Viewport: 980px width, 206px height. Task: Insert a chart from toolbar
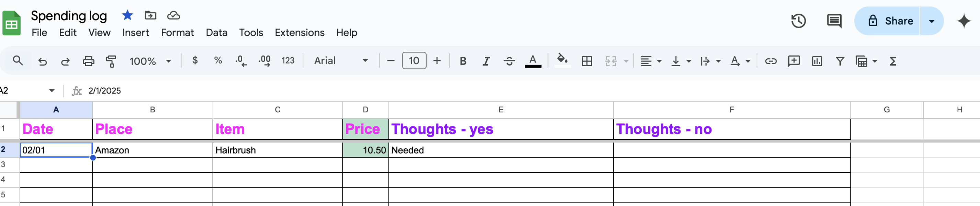(x=817, y=61)
